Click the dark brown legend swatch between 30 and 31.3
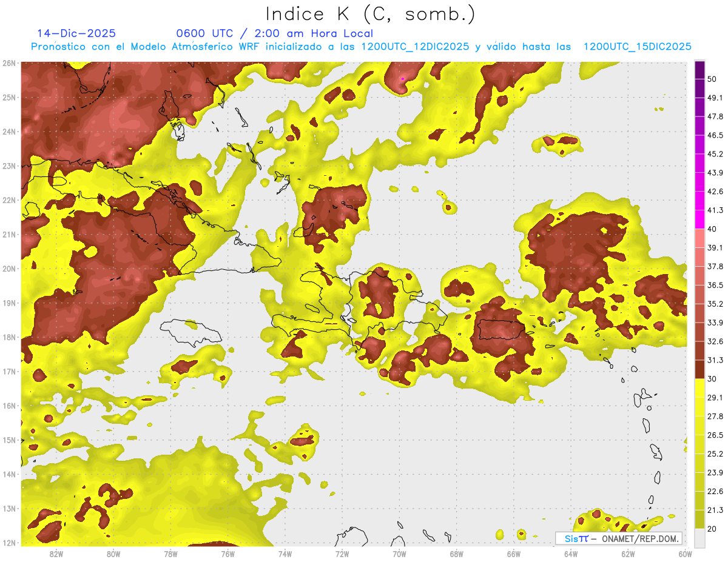The image size is (728, 562). [x=699, y=370]
